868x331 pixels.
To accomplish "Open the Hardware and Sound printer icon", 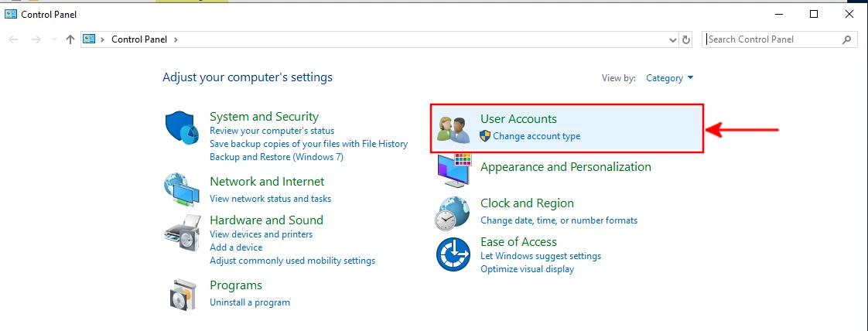I will point(182,232).
